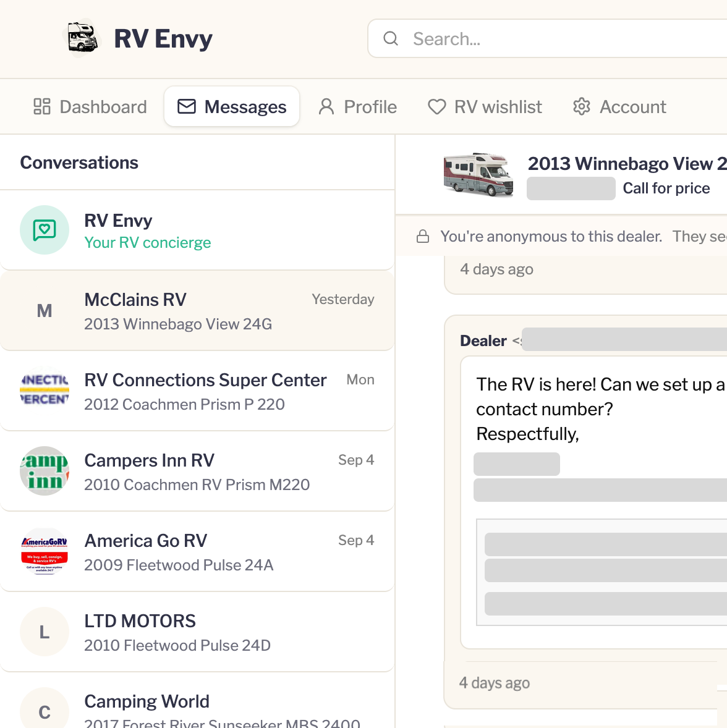The image size is (727, 728).
Task: Click the America Go RV logo
Action: pyautogui.click(x=45, y=551)
